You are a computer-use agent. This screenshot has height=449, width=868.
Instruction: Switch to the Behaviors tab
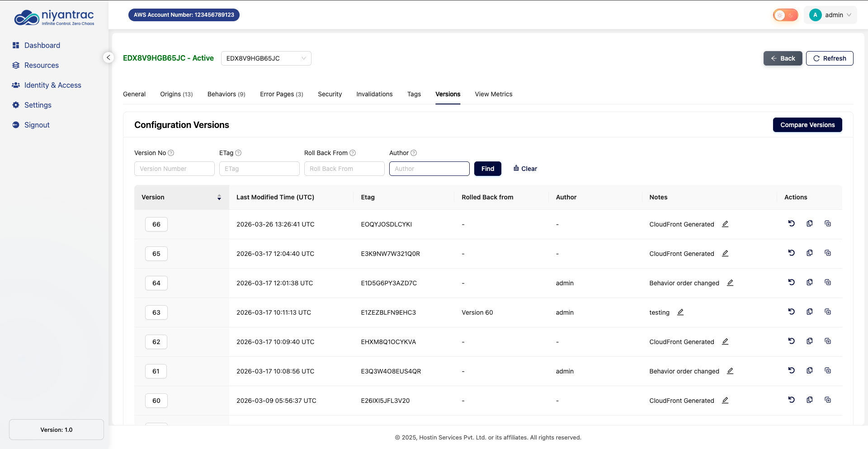pos(226,94)
